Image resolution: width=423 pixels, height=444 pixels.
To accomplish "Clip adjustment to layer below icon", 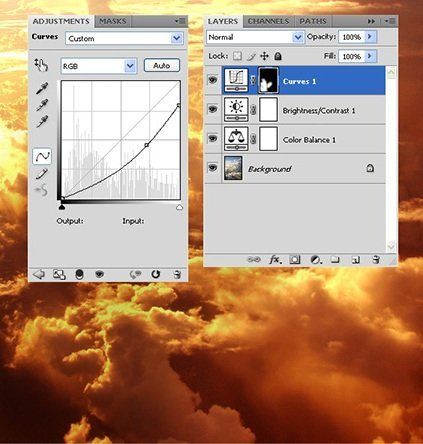I will point(79,274).
